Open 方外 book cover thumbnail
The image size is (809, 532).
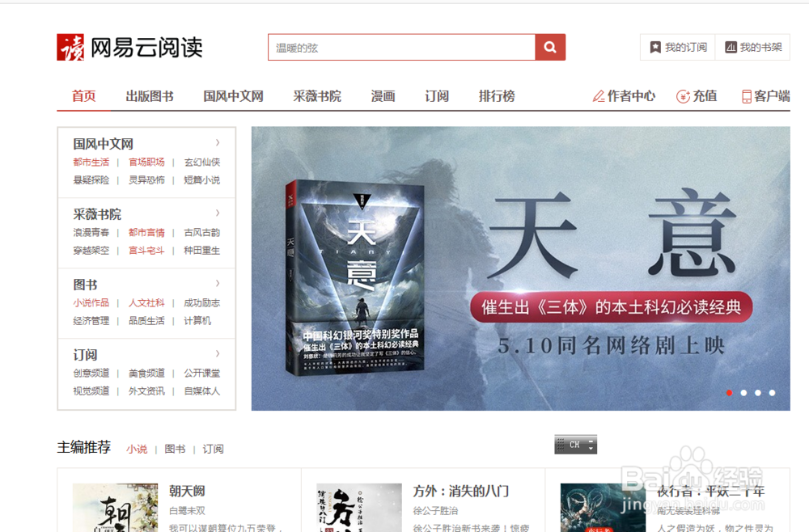coord(359,508)
